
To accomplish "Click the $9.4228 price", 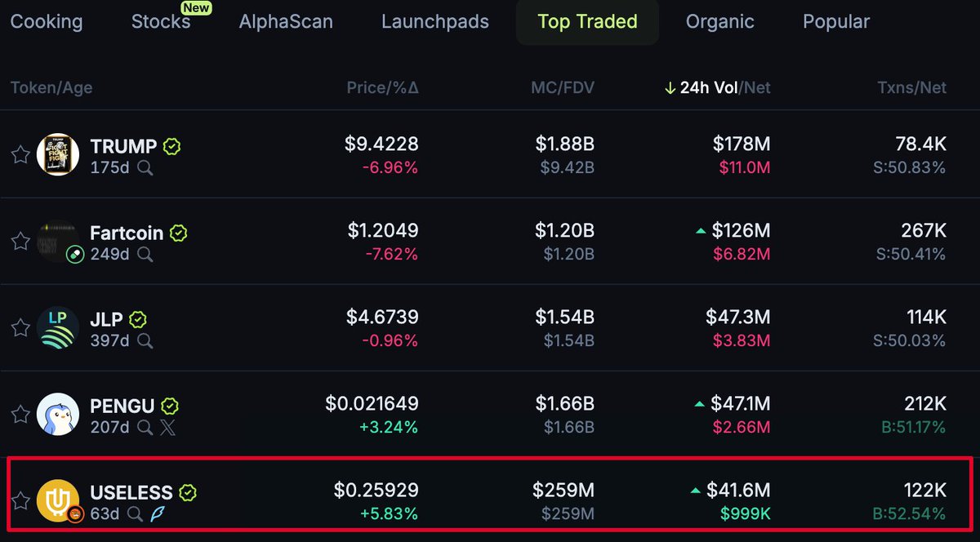I will pos(381,144).
